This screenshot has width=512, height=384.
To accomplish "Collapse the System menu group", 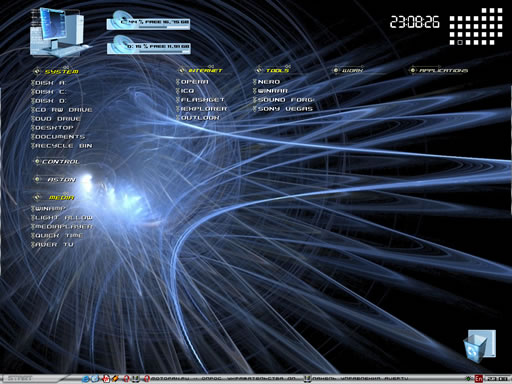I will [x=56, y=71].
